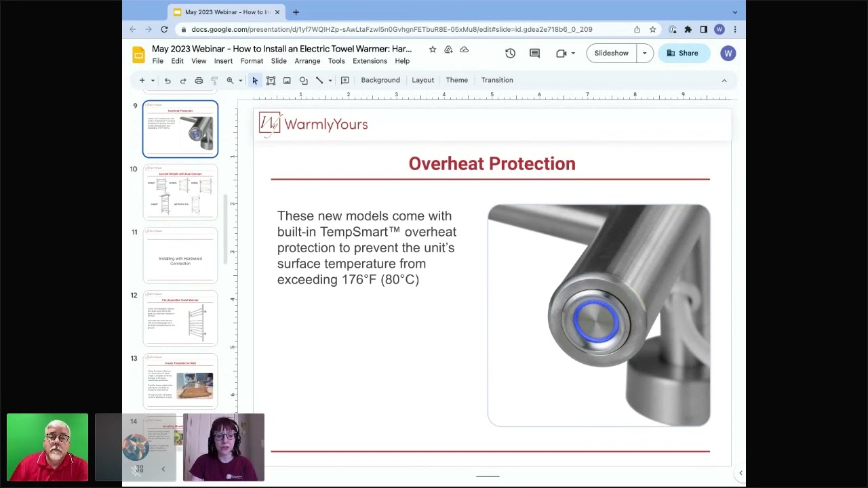Open Slideshow options dropdown
Viewport: 868px width, 488px height.
[644, 53]
